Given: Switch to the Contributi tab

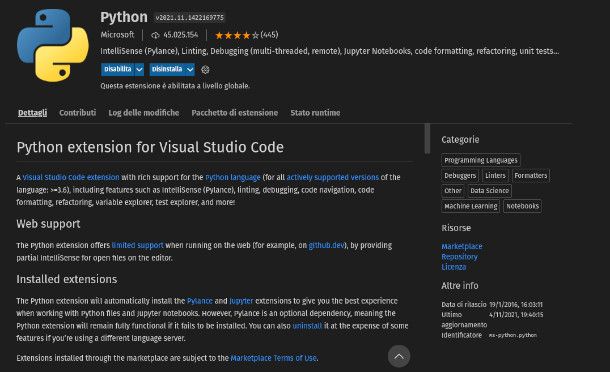Looking at the screenshot, I should (x=77, y=113).
